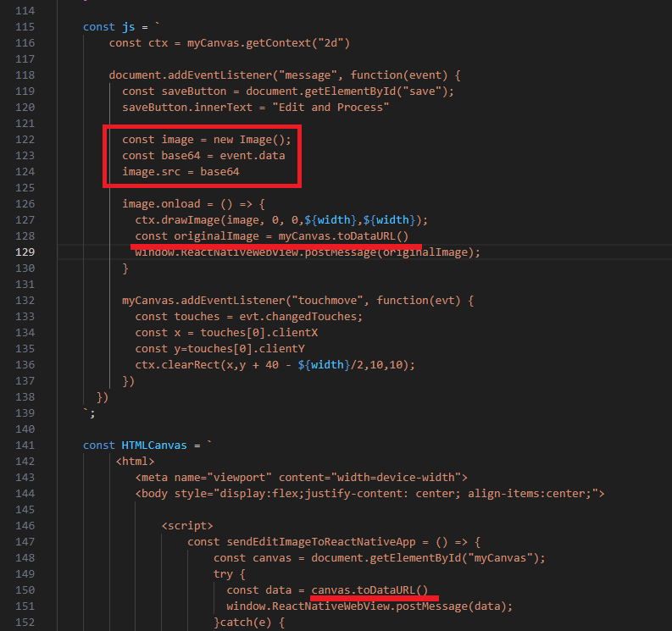Screen dimensions: 672x631
Task: Click 'touches[0].clientY' on line 135
Action: pos(246,349)
